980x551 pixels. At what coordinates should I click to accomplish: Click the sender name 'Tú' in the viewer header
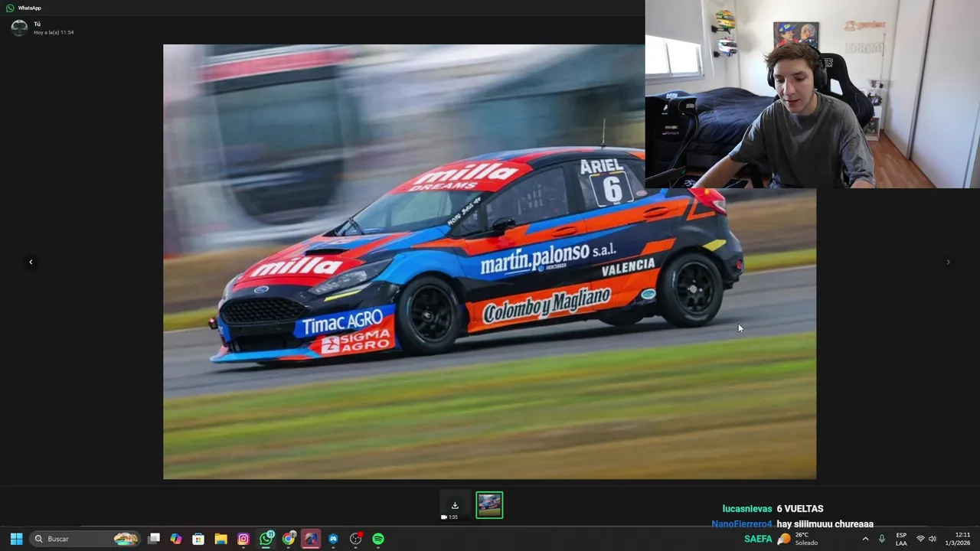point(37,24)
